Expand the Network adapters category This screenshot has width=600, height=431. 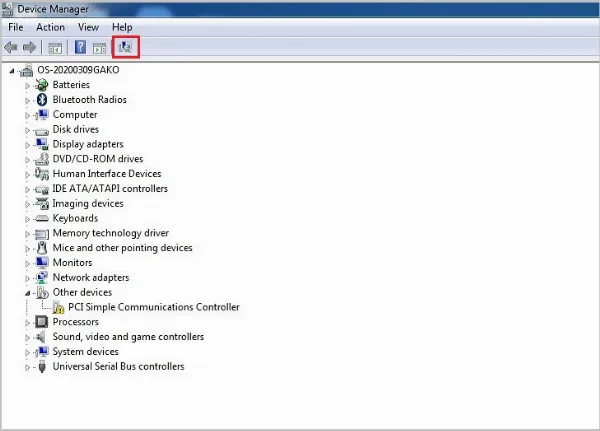point(28,277)
